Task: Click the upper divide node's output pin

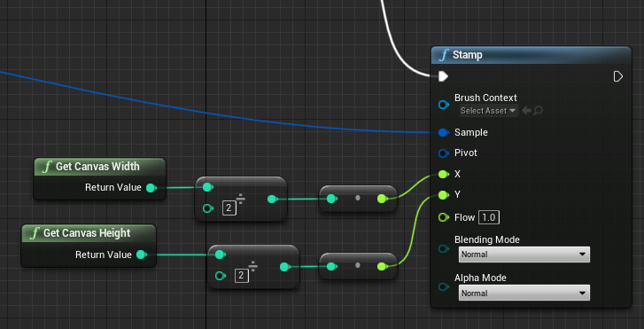Action: tap(272, 199)
